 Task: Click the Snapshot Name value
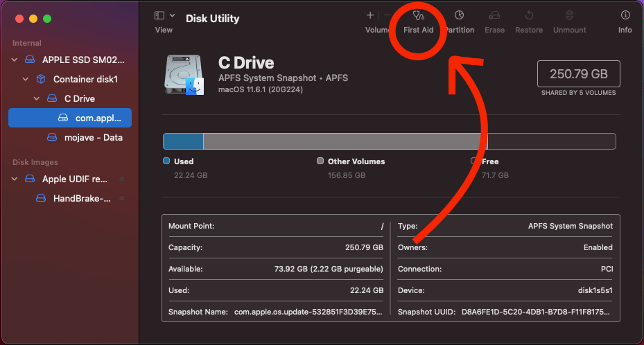click(308, 312)
